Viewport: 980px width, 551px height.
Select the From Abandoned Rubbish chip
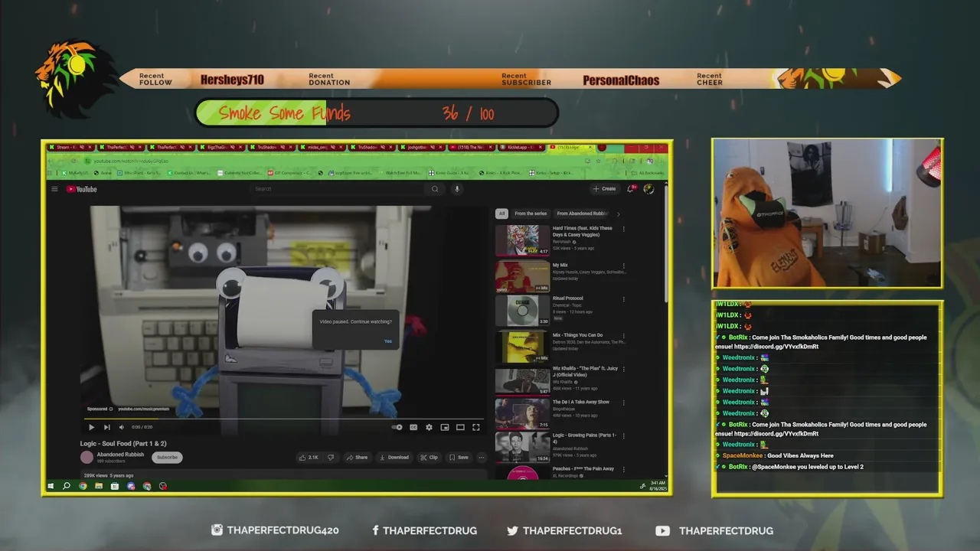click(x=582, y=214)
